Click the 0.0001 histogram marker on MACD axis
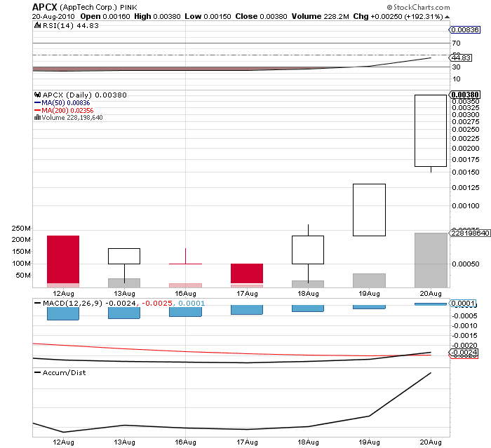491x448 pixels. pyautogui.click(x=463, y=303)
